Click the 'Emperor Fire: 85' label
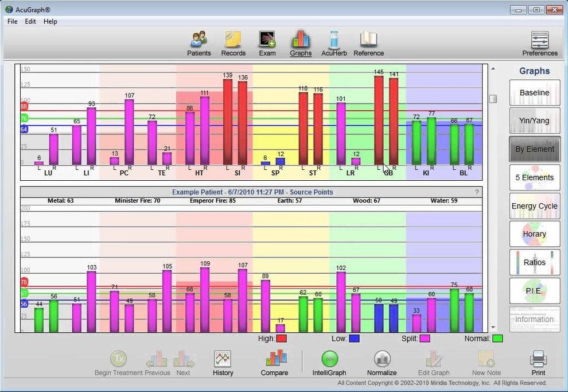The image size is (568, 392). (213, 201)
